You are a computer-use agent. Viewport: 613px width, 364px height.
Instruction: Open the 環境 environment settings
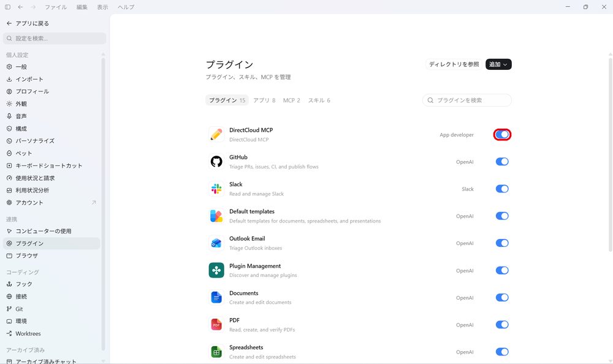coord(51,321)
